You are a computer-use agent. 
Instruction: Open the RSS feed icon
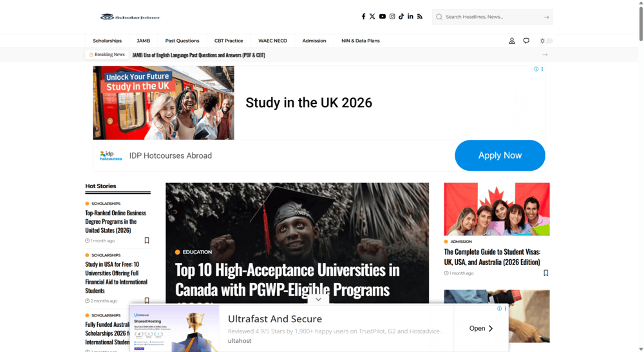[420, 17]
